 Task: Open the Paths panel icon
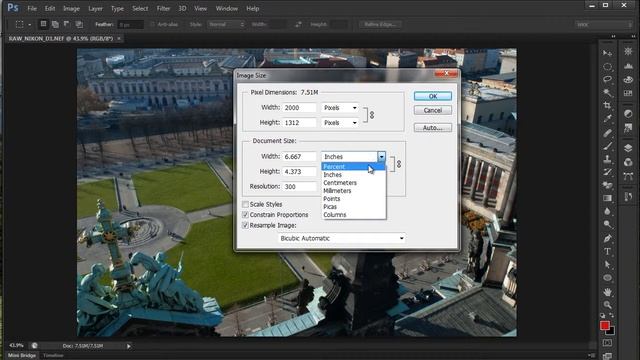click(x=628, y=176)
